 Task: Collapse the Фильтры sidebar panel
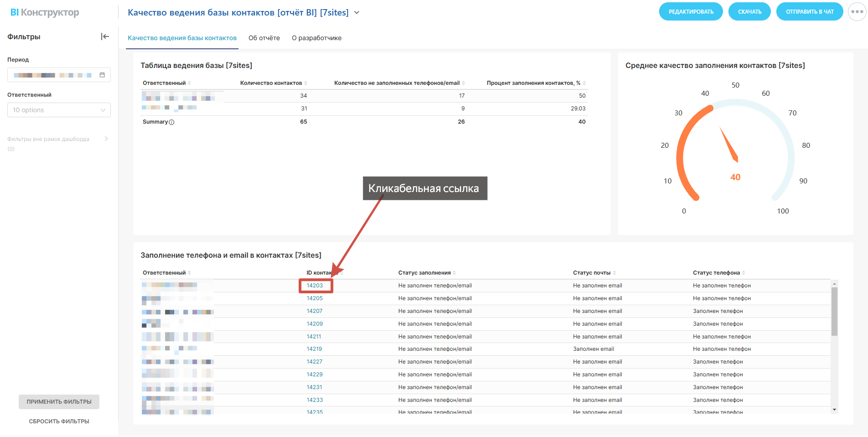pos(105,36)
